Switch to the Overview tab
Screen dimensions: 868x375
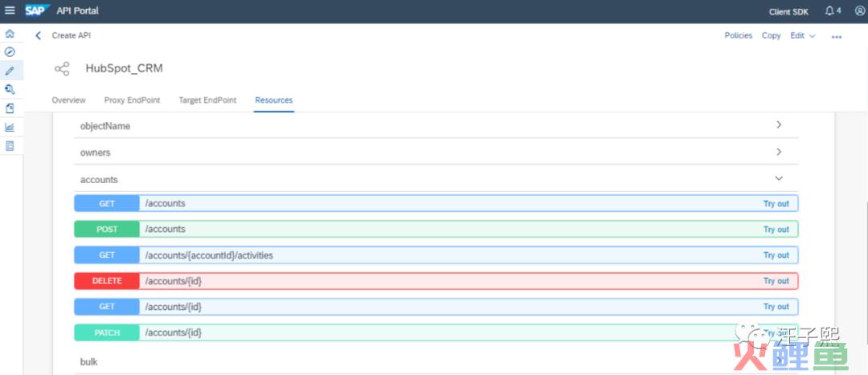68,100
